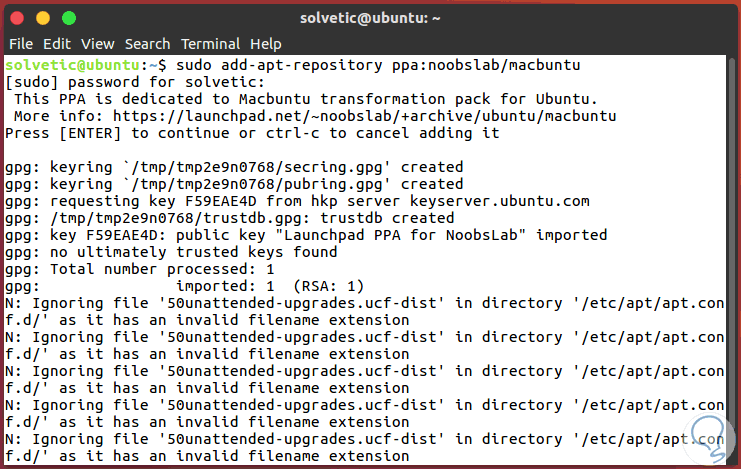Open the Help menu
Image resolution: width=741 pixels, height=469 pixels.
coord(266,44)
